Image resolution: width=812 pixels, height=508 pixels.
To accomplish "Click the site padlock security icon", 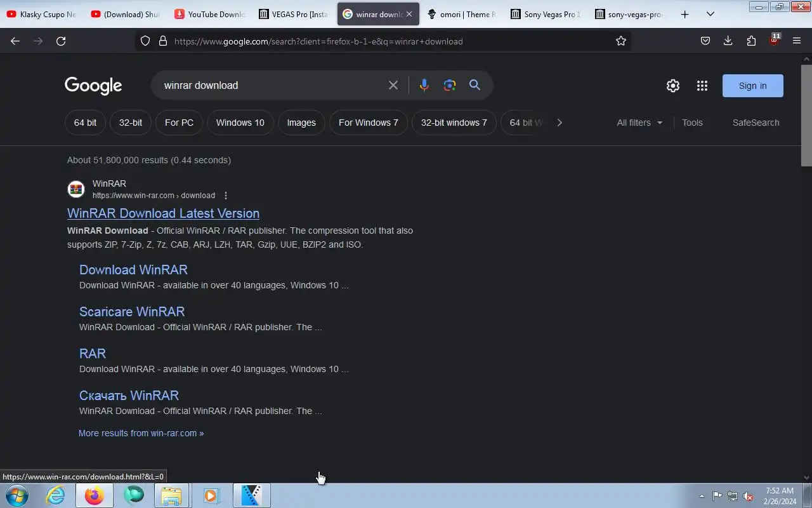I will [x=163, y=41].
